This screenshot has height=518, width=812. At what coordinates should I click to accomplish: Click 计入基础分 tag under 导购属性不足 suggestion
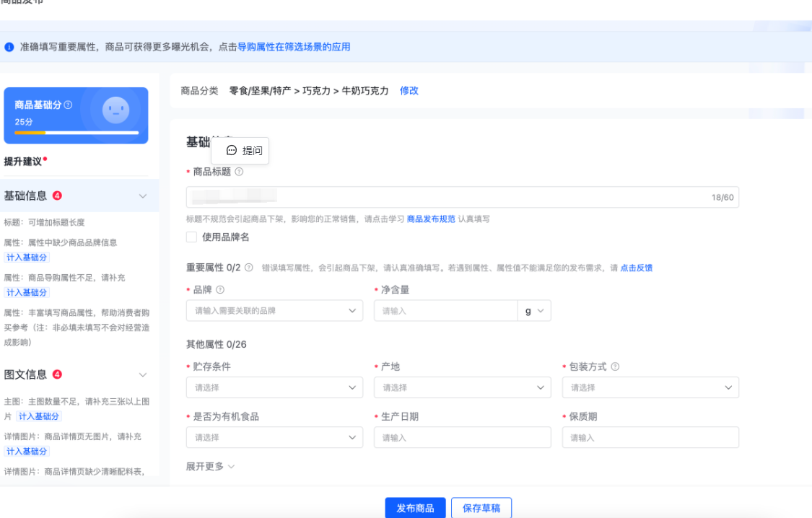point(27,292)
